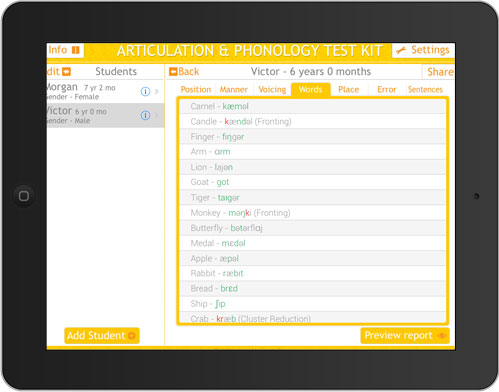
Task: Expand Victor's row with the chevron
Action: (157, 115)
